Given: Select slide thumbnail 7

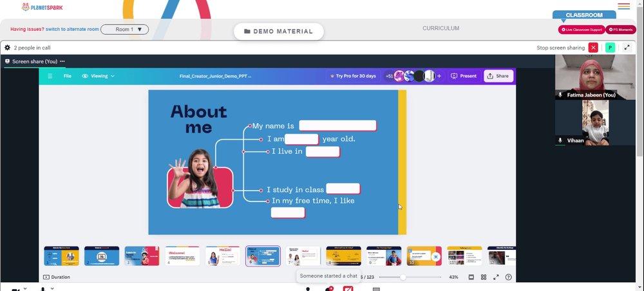Looking at the screenshot, I should (303, 256).
